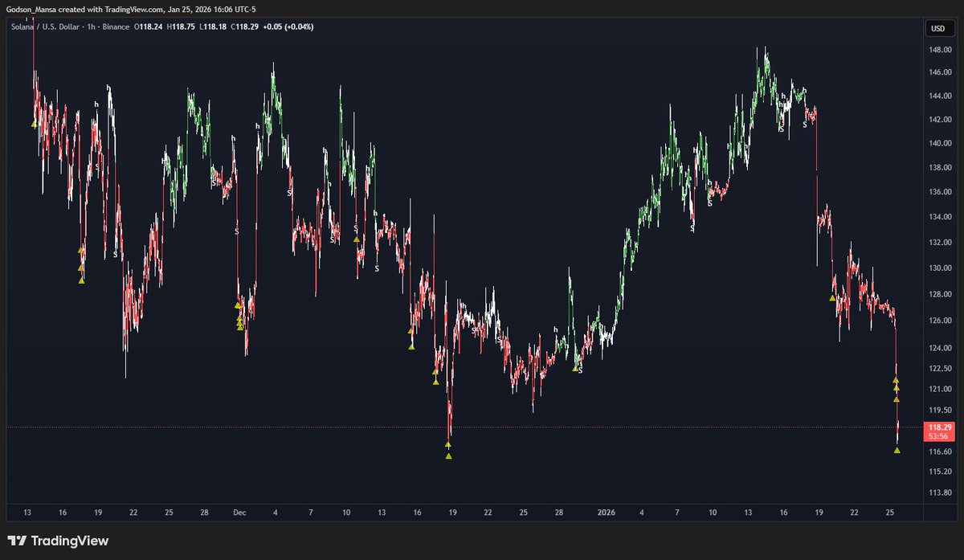Click the 134.00 price axis label
The width and height of the screenshot is (964, 560).
click(940, 217)
